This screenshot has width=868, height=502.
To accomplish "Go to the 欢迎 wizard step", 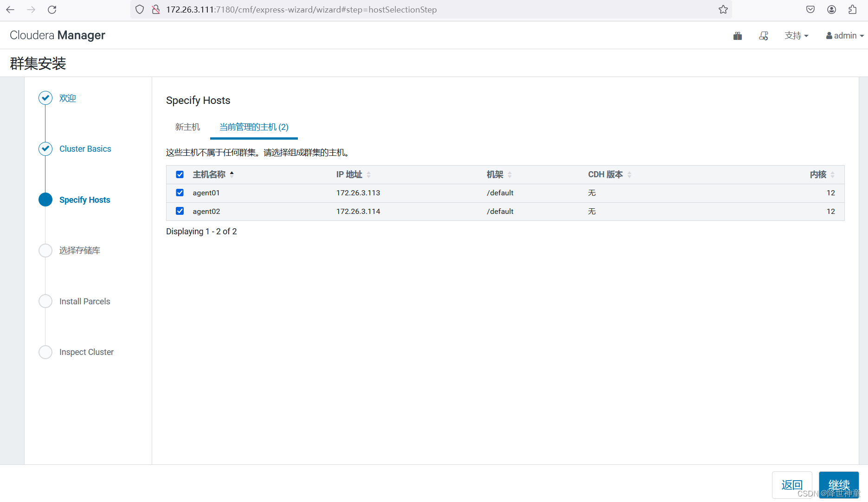I will click(x=68, y=98).
